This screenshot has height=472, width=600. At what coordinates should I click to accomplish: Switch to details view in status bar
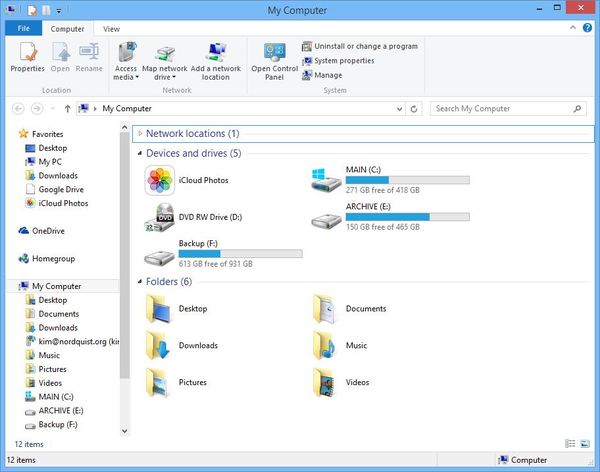pos(570,443)
